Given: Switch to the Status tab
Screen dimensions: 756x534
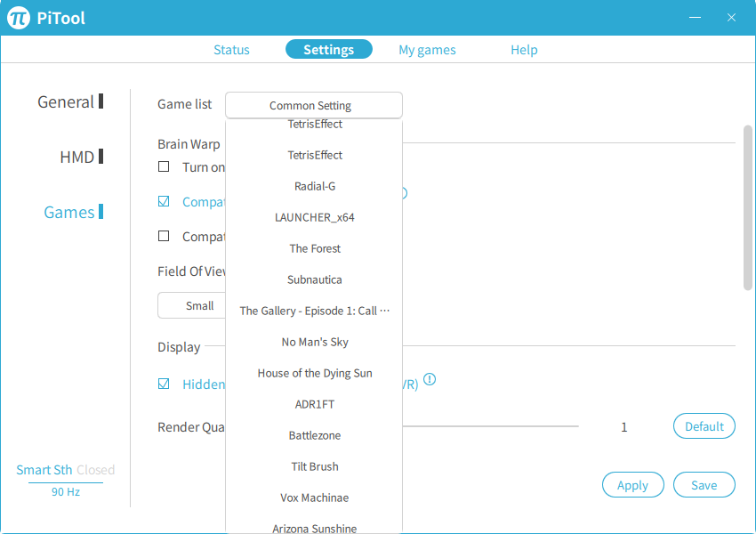Looking at the screenshot, I should (x=231, y=50).
